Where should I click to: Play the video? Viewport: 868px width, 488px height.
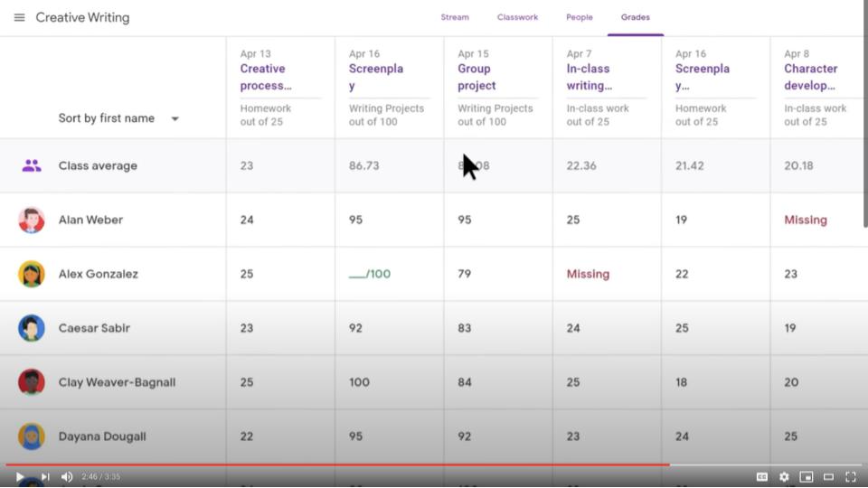click(20, 476)
